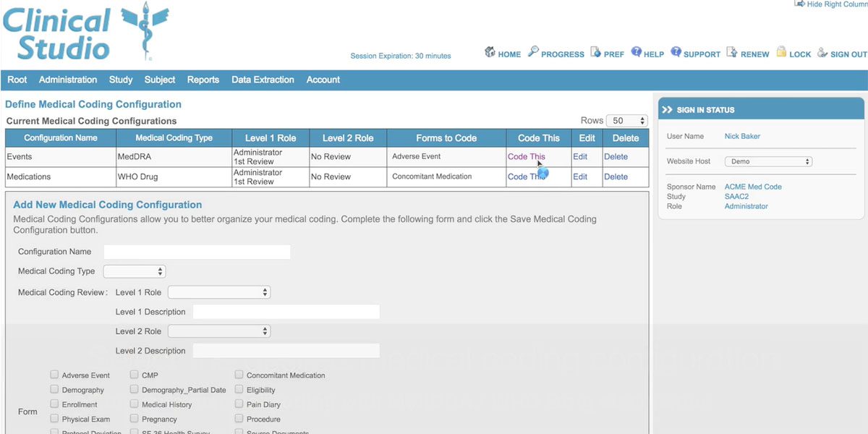This screenshot has height=434, width=868.
Task: Enable the Eligibility checkbox
Action: (239, 389)
